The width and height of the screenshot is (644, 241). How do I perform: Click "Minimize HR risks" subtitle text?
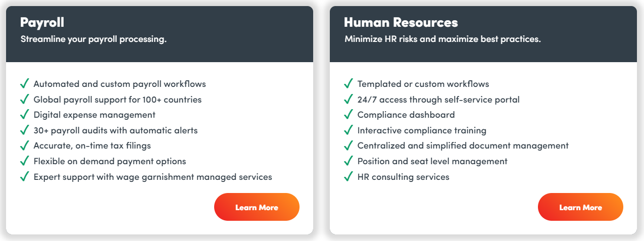(x=442, y=39)
